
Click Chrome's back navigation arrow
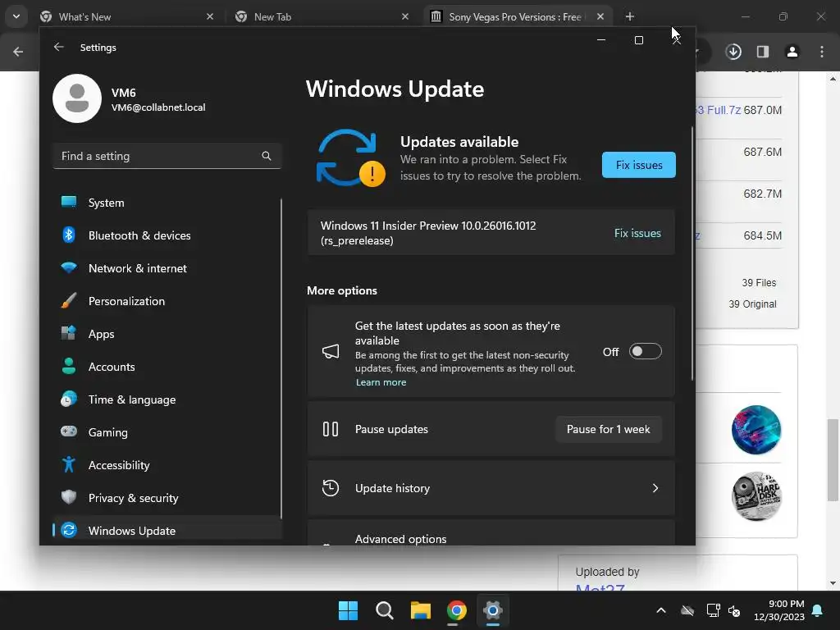(18, 52)
